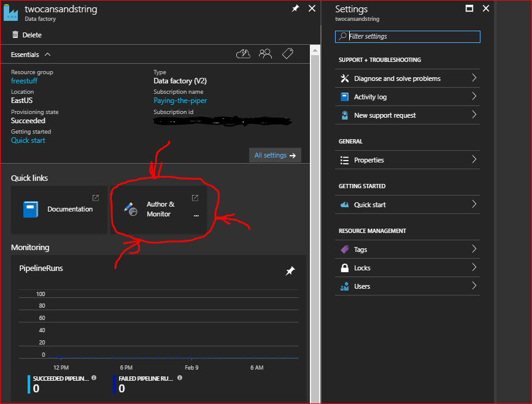Click the New support request agent icon
The image size is (532, 404).
[x=345, y=115]
